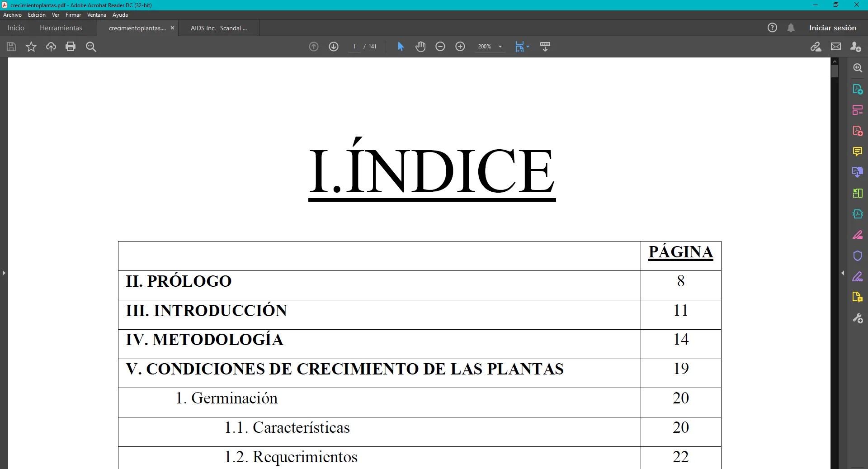Upload file to cloud icon
Screen dimensions: 868x469
[x=51, y=47]
